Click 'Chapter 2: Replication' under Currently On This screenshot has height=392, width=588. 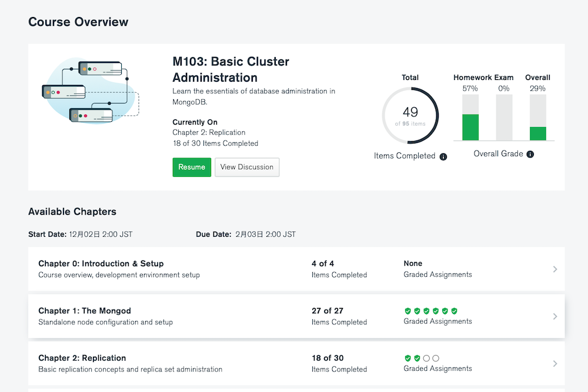209,132
